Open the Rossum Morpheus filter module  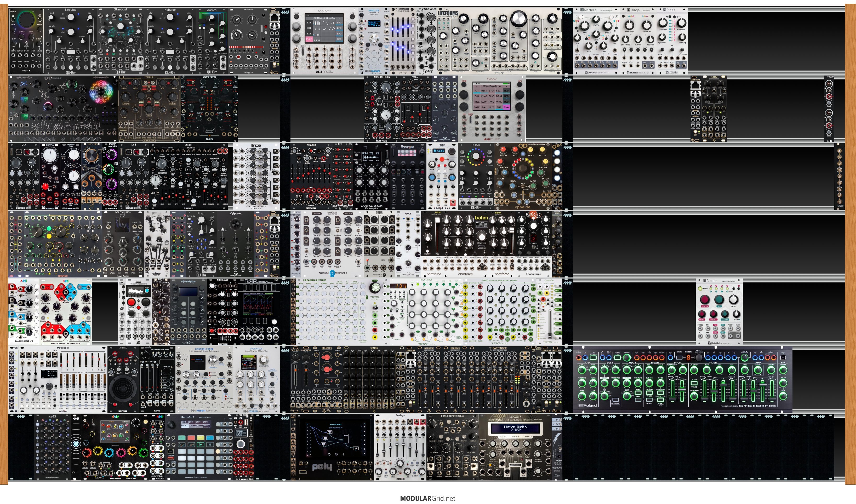tap(256, 379)
